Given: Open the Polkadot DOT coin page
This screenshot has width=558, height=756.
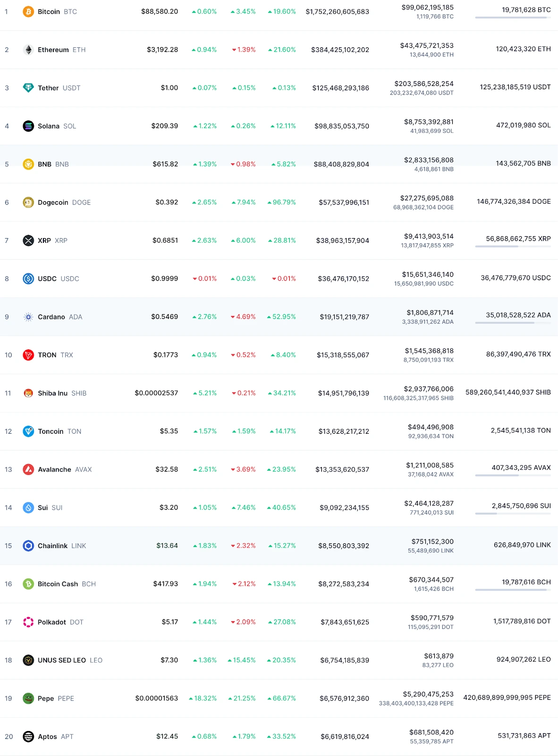Looking at the screenshot, I should (60, 622).
